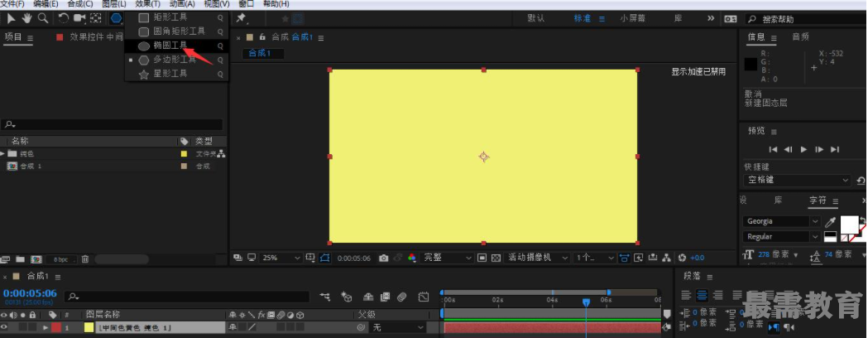Select the Unified Camera tool
The width and height of the screenshot is (868, 338).
[79, 18]
